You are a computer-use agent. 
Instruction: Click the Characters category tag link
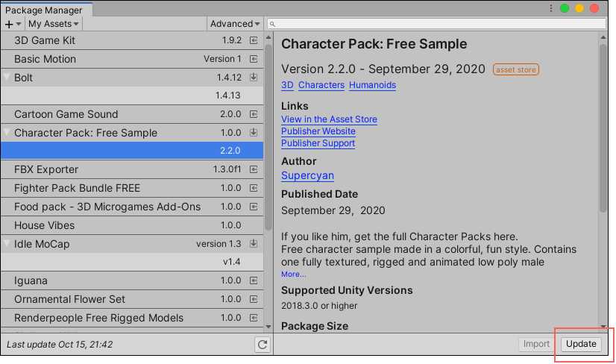coord(321,85)
